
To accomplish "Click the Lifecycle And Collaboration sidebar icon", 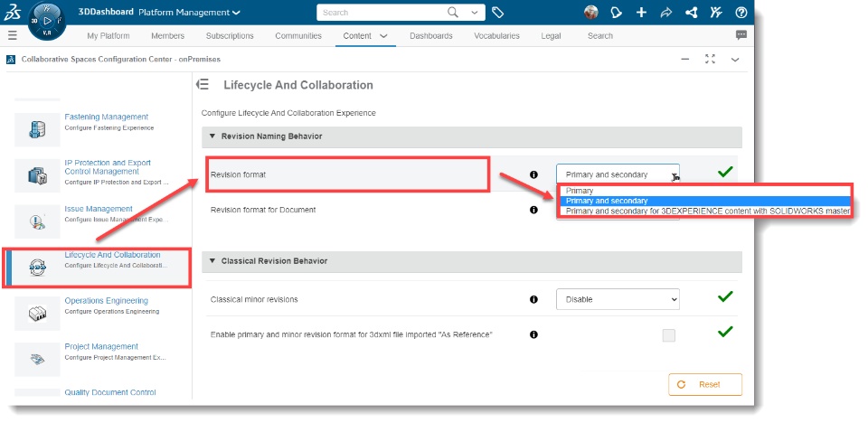I will tap(37, 268).
